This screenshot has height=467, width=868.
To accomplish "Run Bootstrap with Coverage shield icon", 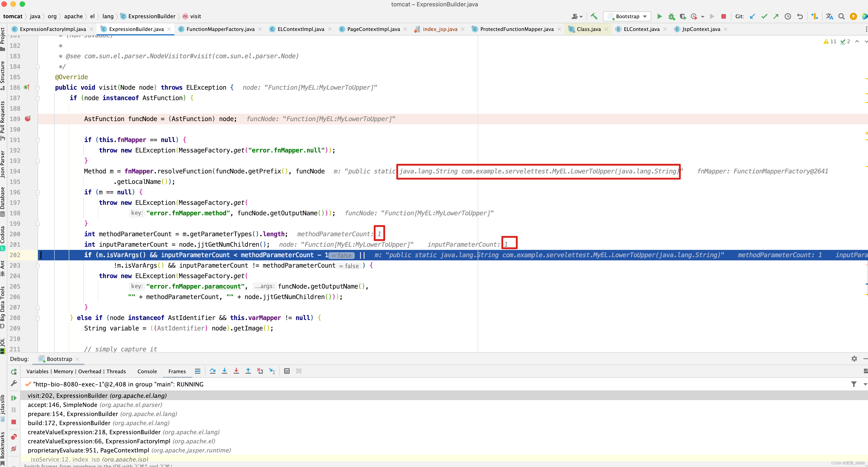I will click(683, 16).
